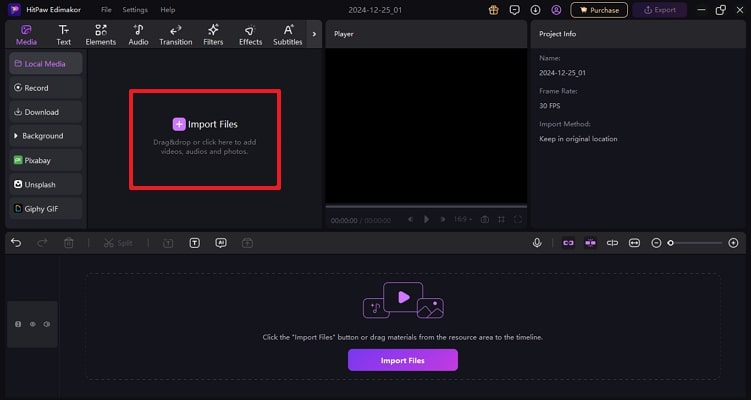The height and width of the screenshot is (400, 751).
Task: Switch to the Subtitles tab
Action: [288, 35]
